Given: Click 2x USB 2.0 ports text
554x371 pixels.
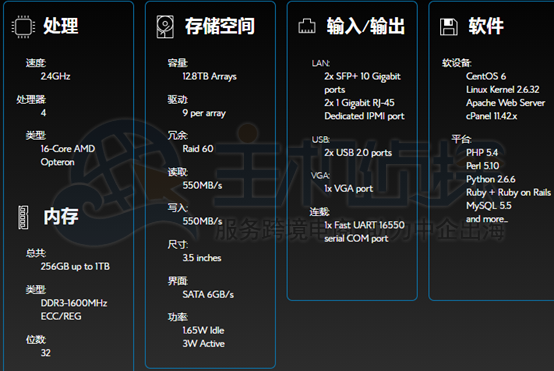Looking at the screenshot, I should click(358, 153).
